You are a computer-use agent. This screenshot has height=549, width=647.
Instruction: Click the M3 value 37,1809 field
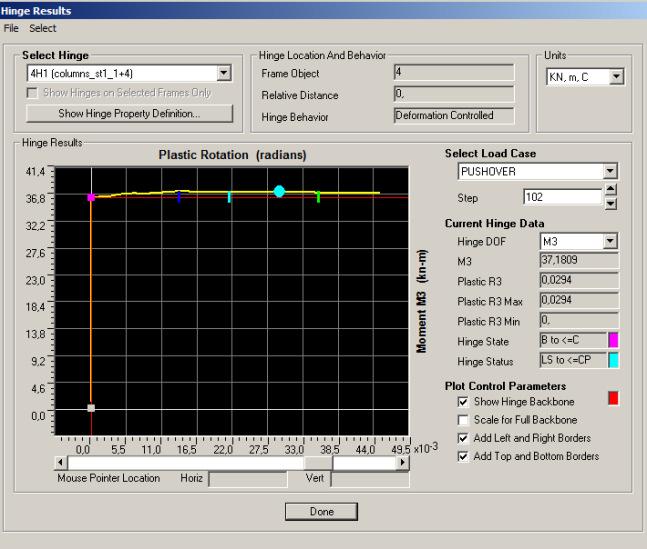(x=579, y=260)
